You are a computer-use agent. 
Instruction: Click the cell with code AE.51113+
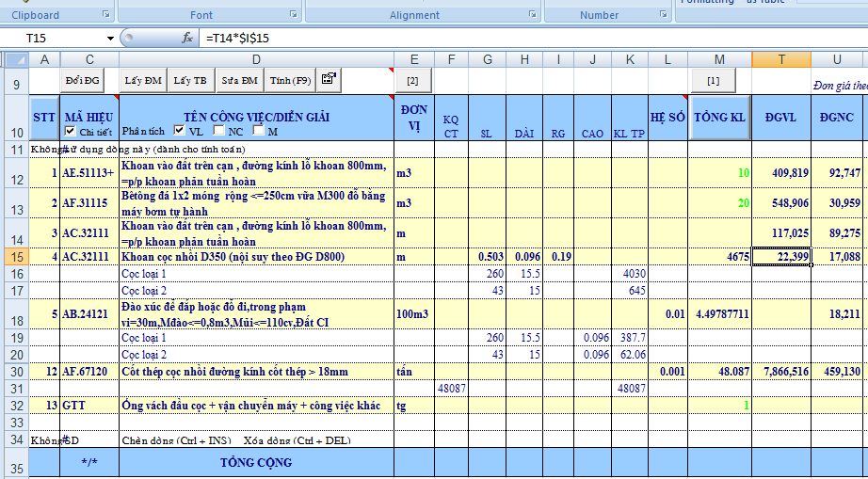click(x=89, y=172)
